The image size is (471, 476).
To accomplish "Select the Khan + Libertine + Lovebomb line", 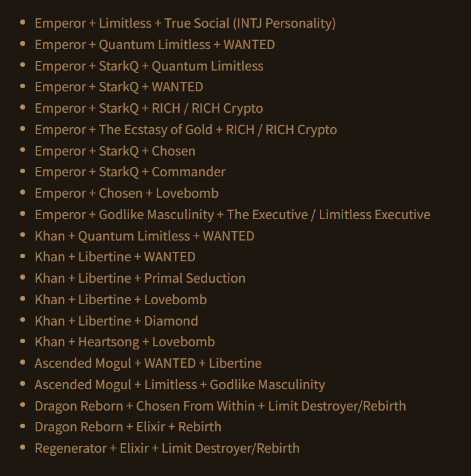I will point(121,300).
